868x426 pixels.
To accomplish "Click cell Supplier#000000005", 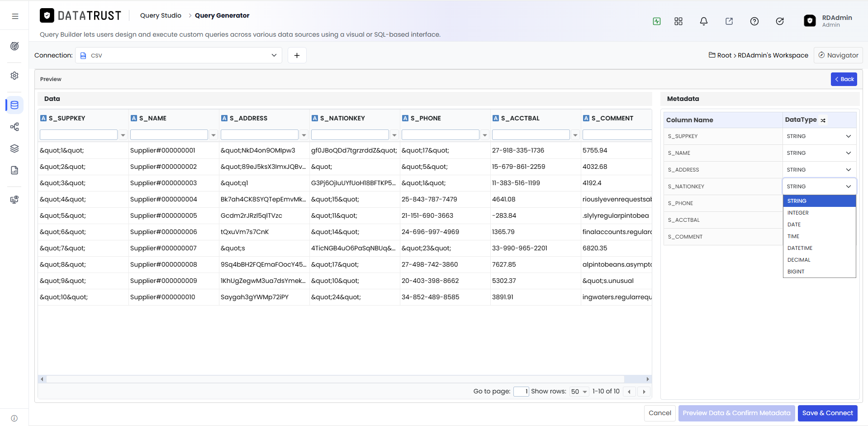I will 164,216.
